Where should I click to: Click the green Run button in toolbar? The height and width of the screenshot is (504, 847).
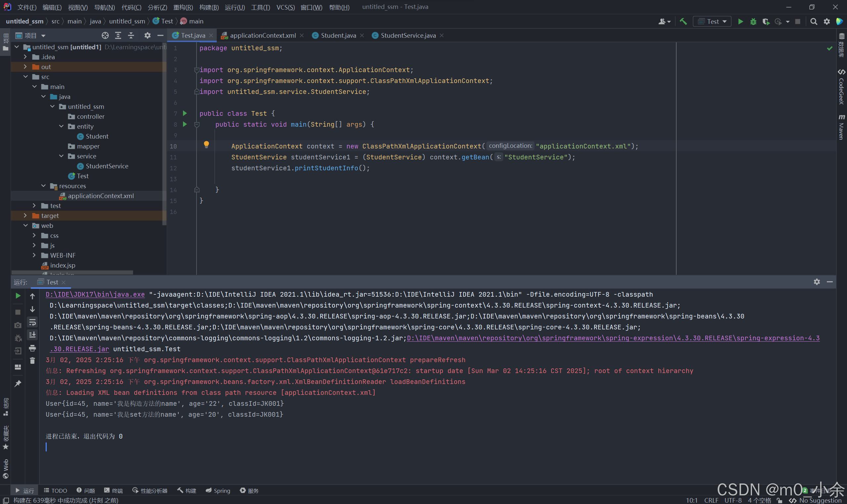(x=740, y=22)
